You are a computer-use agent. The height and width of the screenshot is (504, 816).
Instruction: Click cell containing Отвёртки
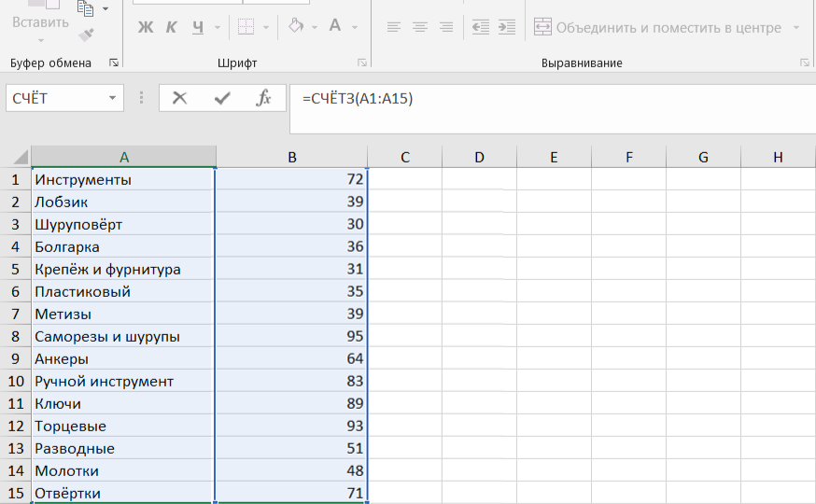click(x=124, y=493)
